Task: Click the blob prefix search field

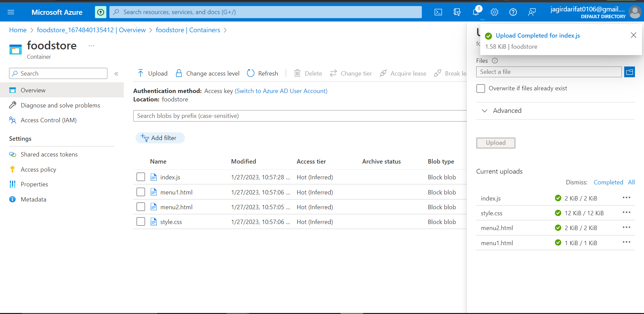Action: click(x=300, y=116)
